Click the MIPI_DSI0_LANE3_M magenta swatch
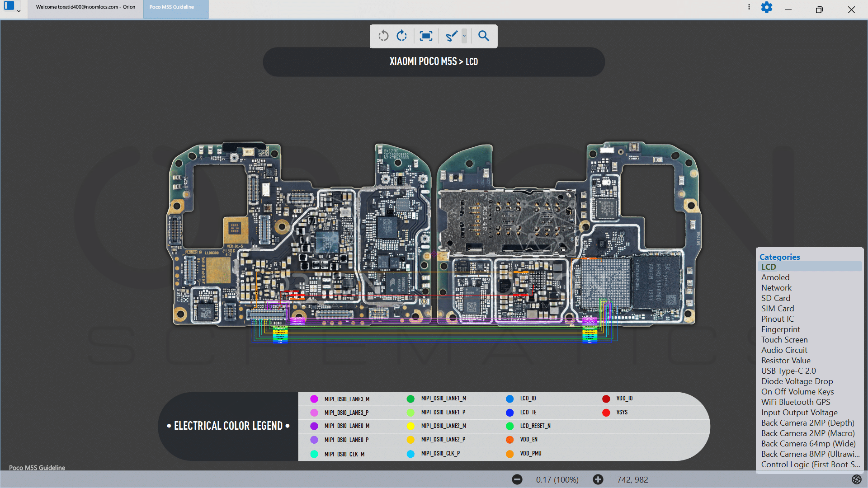 tap(314, 399)
